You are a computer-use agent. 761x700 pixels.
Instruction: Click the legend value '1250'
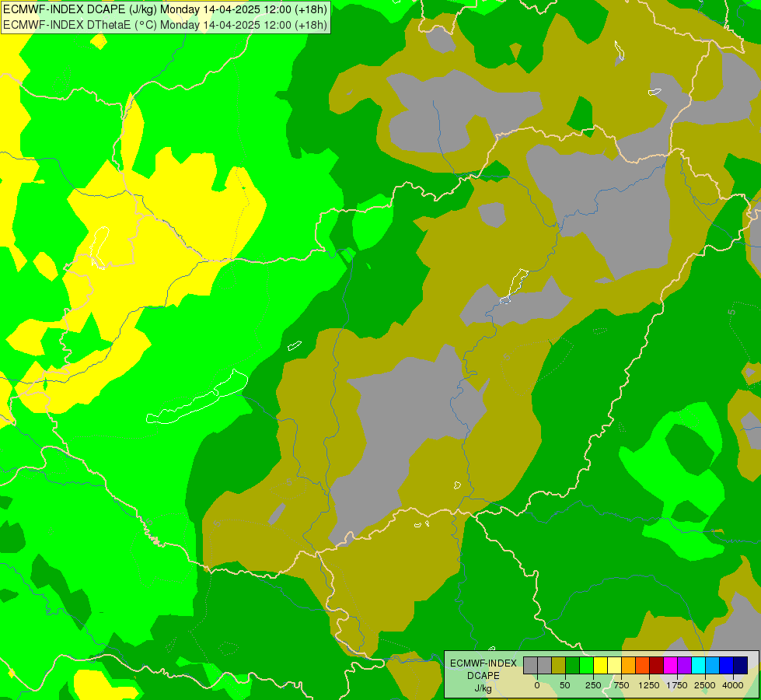pyautogui.click(x=649, y=685)
